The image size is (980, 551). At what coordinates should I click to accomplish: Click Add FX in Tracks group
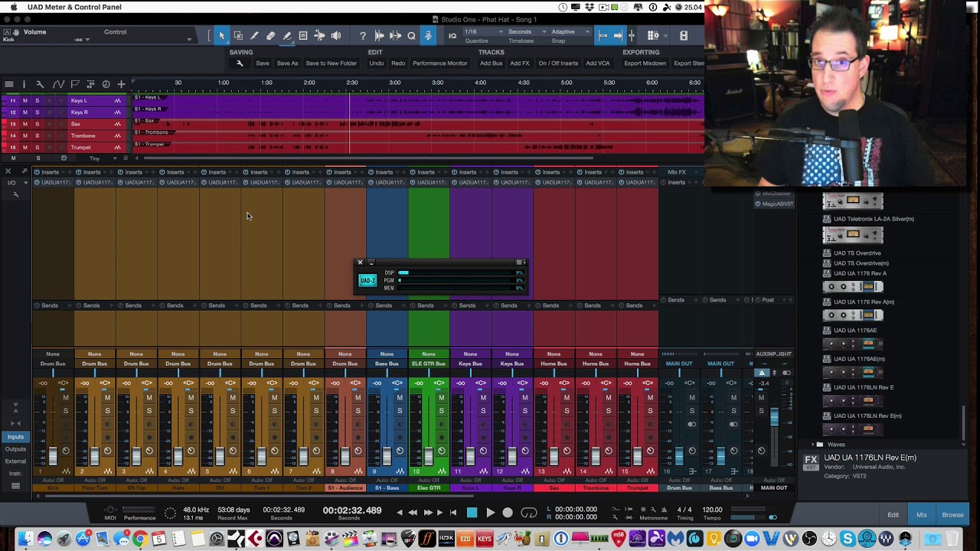[520, 64]
